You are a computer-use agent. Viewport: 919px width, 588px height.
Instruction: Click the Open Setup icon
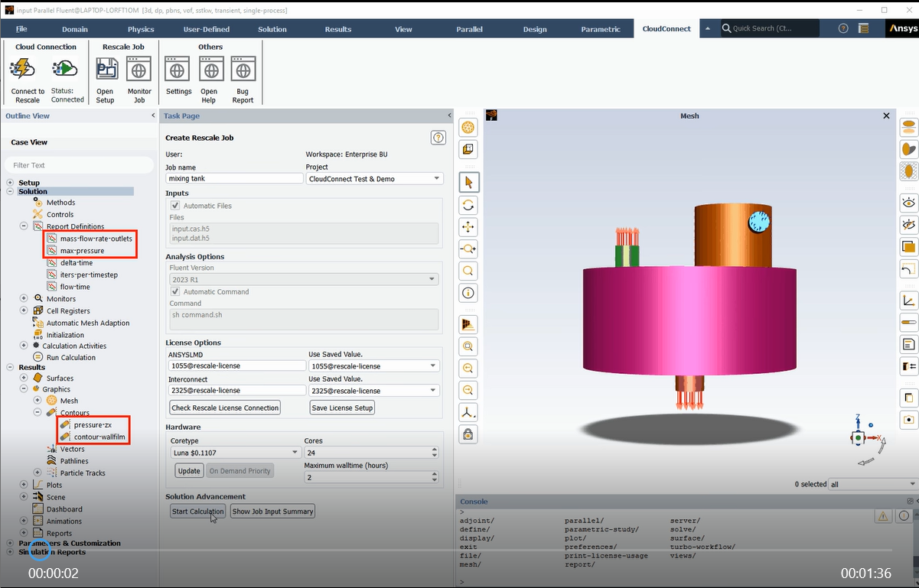coord(106,70)
